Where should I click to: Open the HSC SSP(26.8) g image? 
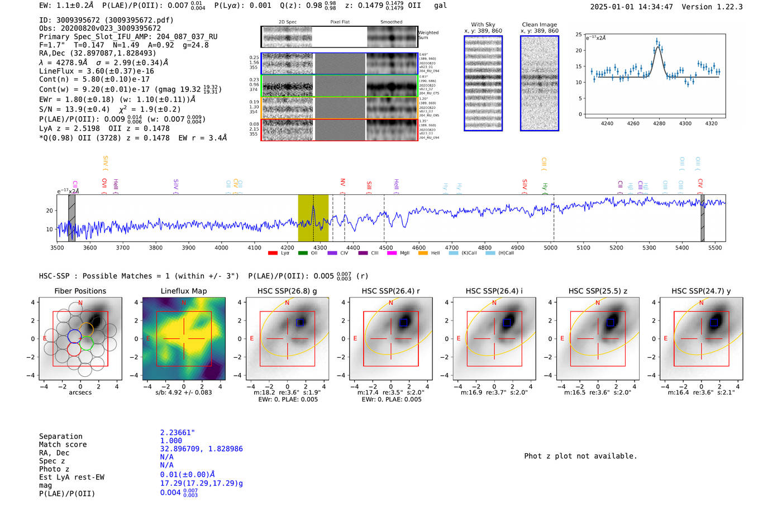coord(287,339)
